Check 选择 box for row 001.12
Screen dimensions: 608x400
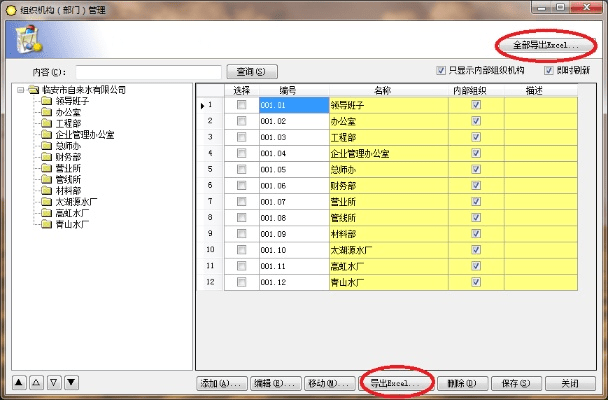click(241, 282)
